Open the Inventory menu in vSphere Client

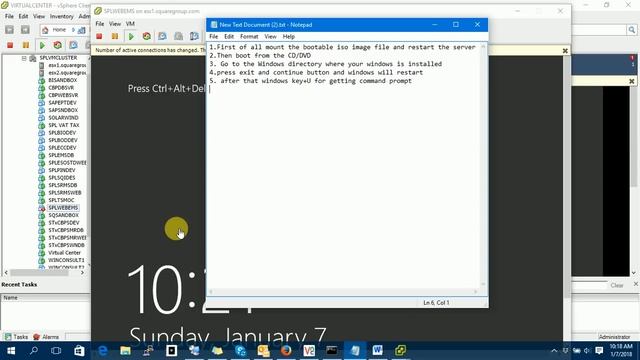pos(62,16)
